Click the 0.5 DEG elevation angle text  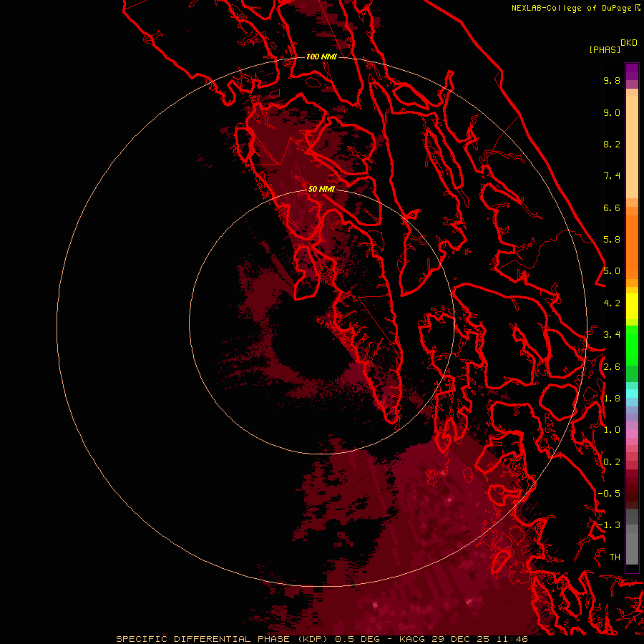(x=358, y=639)
